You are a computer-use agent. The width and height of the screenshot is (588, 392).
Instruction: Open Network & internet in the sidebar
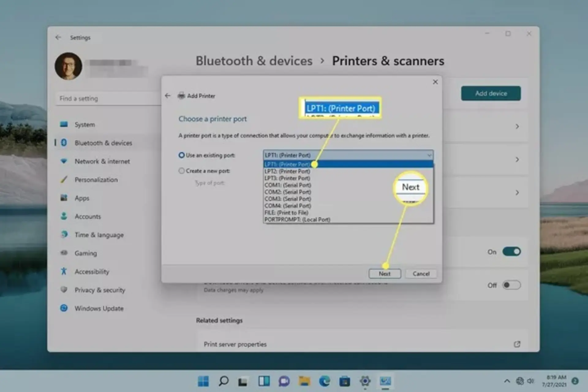102,161
